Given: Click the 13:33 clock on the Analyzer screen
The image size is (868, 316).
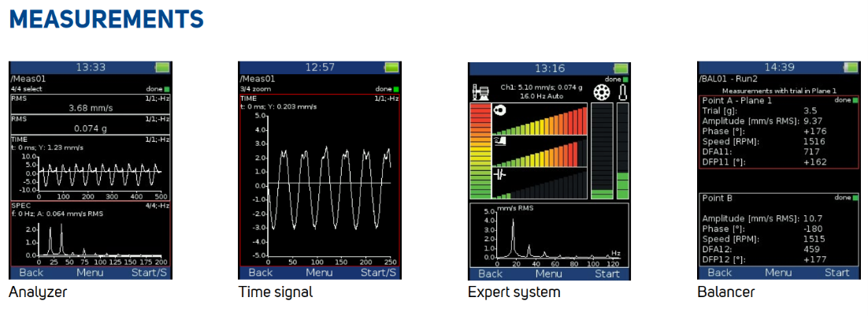Looking at the screenshot, I should click(91, 68).
